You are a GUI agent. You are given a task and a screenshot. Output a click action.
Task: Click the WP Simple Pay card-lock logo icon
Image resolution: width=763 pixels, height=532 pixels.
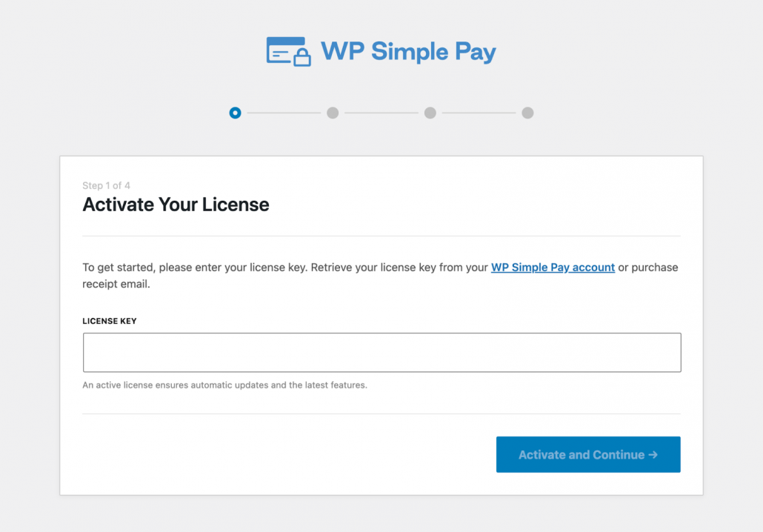point(287,51)
